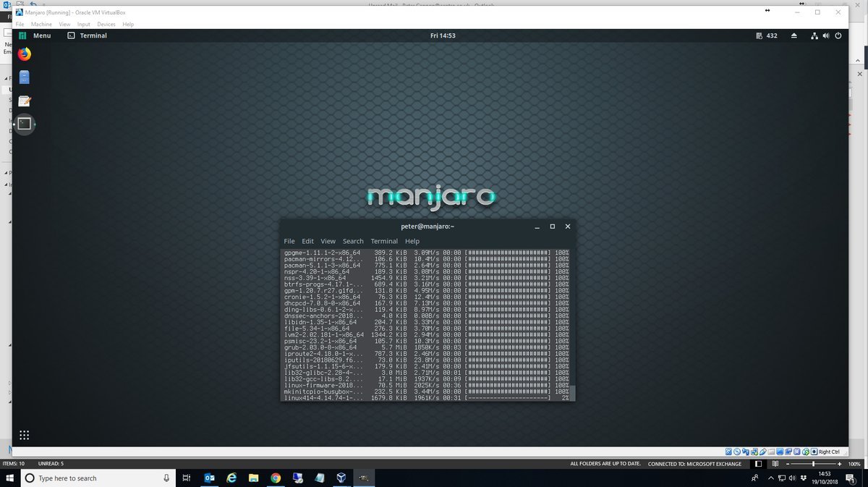Open the text editor dock icon
The height and width of the screenshot is (487, 868).
tap(25, 101)
